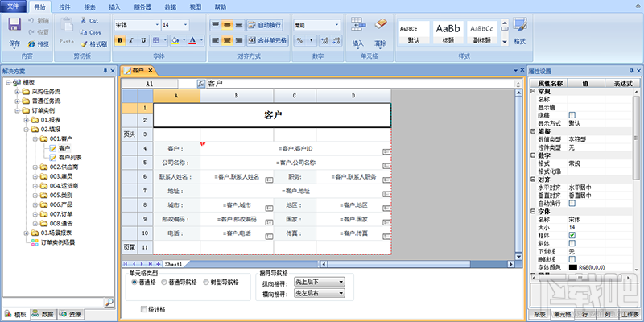Toggle the 隐藏 property checkbox
This screenshot has width=644, height=322.
[572, 115]
